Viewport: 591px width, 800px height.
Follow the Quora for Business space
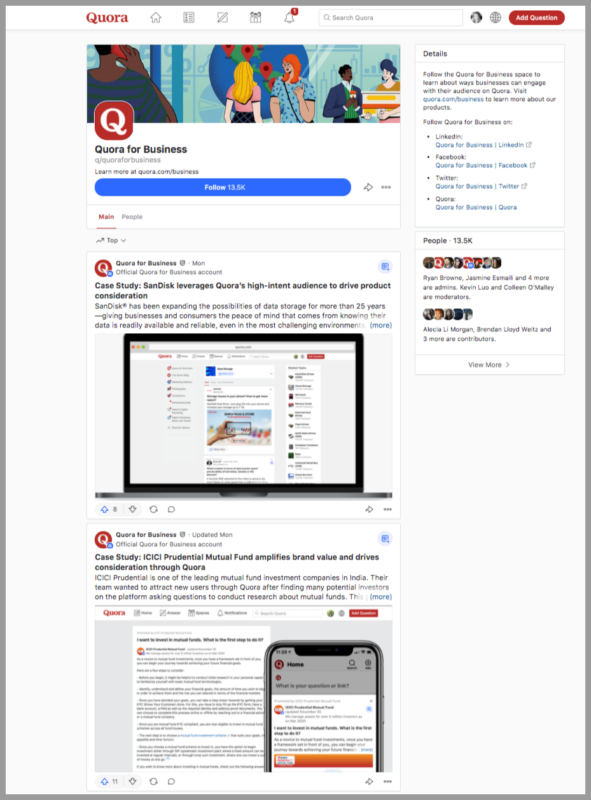click(223, 187)
